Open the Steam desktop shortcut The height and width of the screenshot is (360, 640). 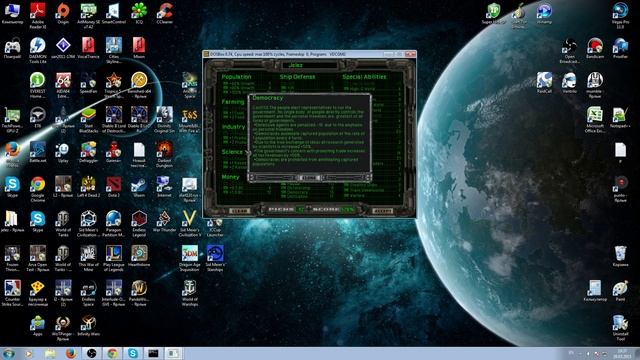coord(139,187)
